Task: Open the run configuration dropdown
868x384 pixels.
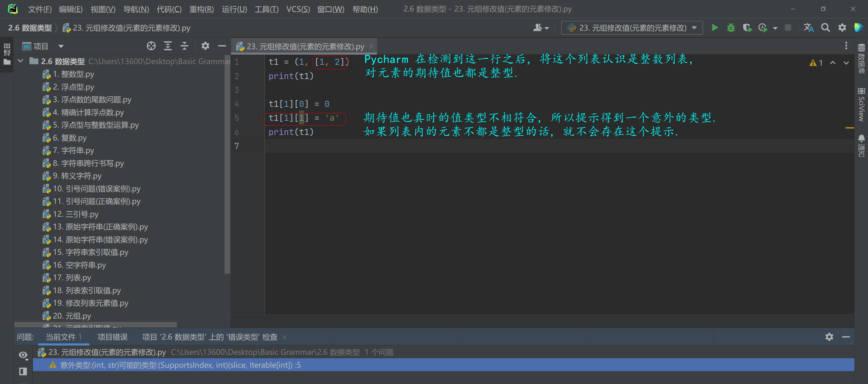Action: pyautogui.click(x=632, y=28)
